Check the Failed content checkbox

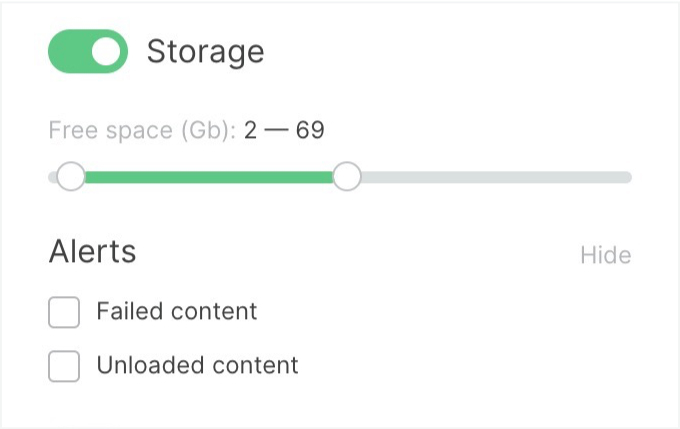64,313
